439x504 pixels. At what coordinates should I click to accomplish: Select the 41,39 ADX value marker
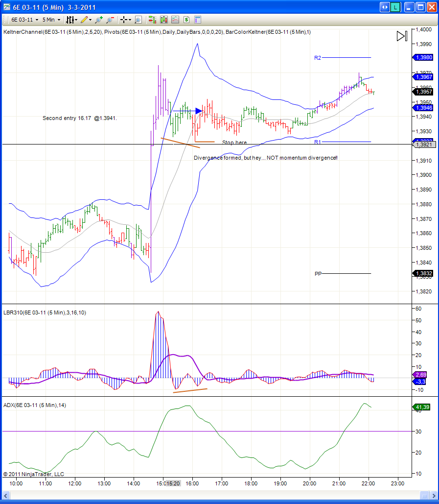point(421,407)
